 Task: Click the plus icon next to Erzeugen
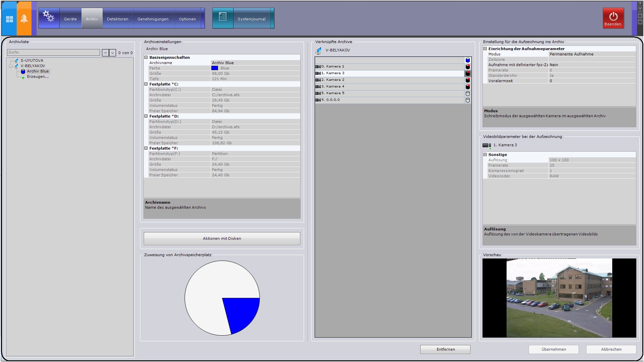pos(23,77)
